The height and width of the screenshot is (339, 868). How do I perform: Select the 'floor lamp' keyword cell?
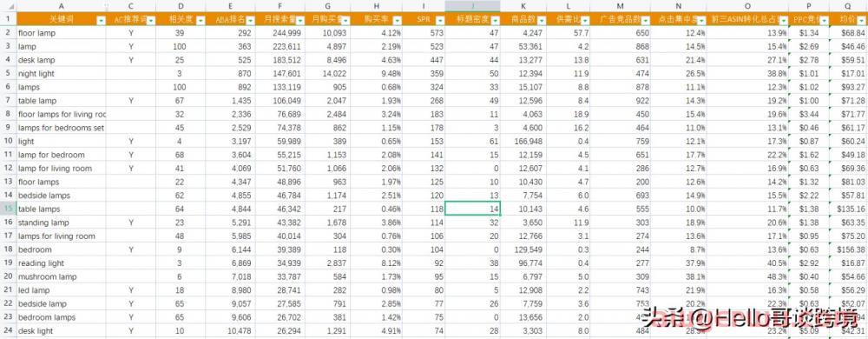[61, 33]
